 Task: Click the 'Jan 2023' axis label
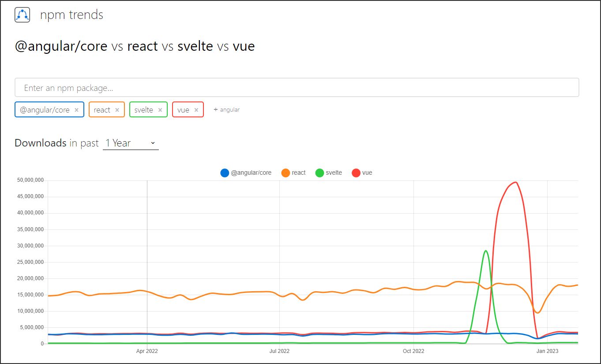547,351
